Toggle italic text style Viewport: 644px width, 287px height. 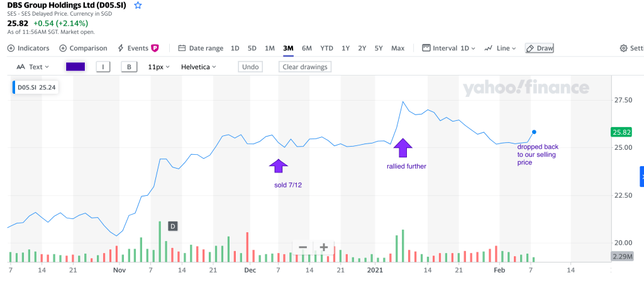click(x=103, y=67)
